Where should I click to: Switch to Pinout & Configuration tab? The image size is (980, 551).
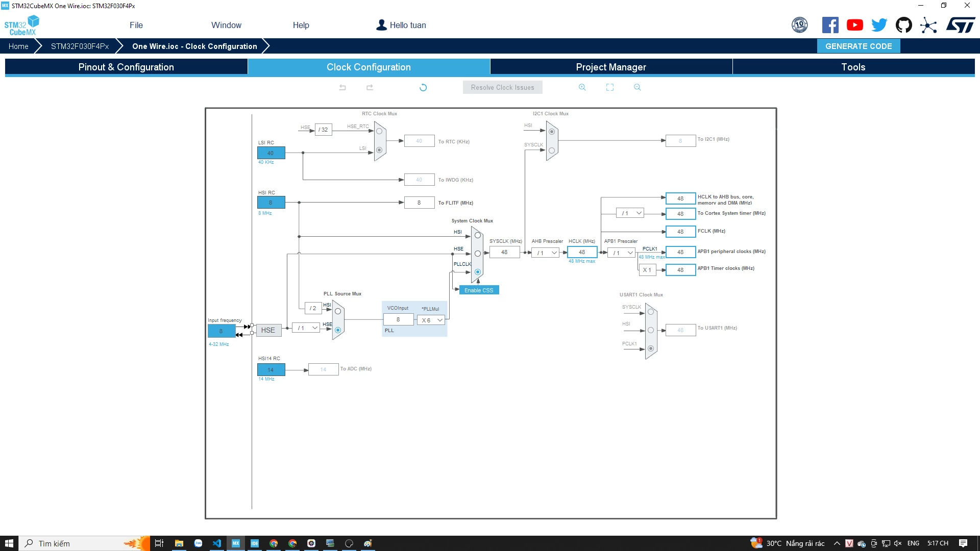click(126, 67)
